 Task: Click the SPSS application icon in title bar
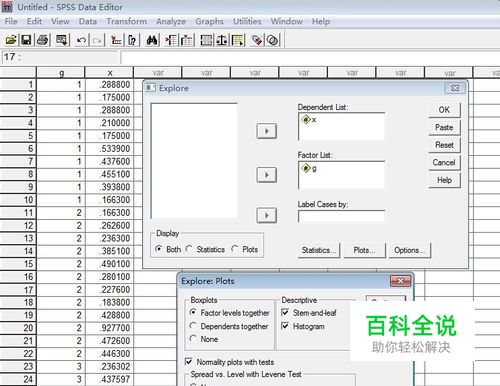(7, 7)
